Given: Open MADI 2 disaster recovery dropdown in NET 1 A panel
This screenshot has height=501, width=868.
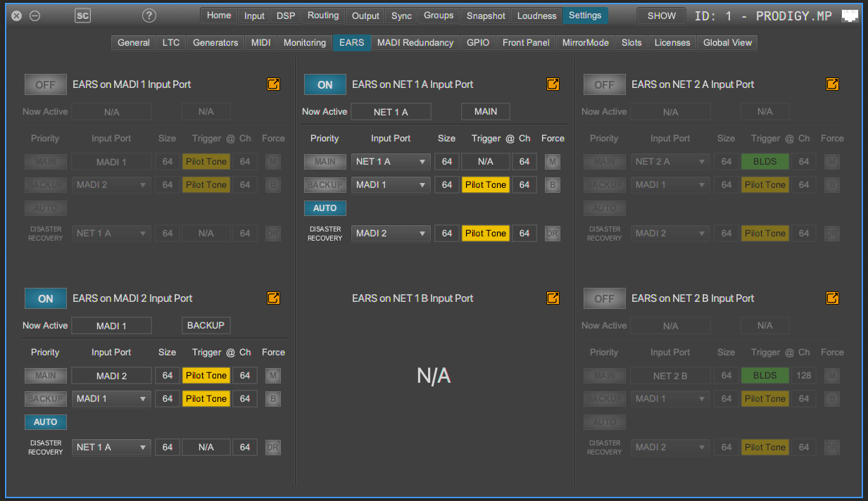Looking at the screenshot, I should pyautogui.click(x=391, y=234).
